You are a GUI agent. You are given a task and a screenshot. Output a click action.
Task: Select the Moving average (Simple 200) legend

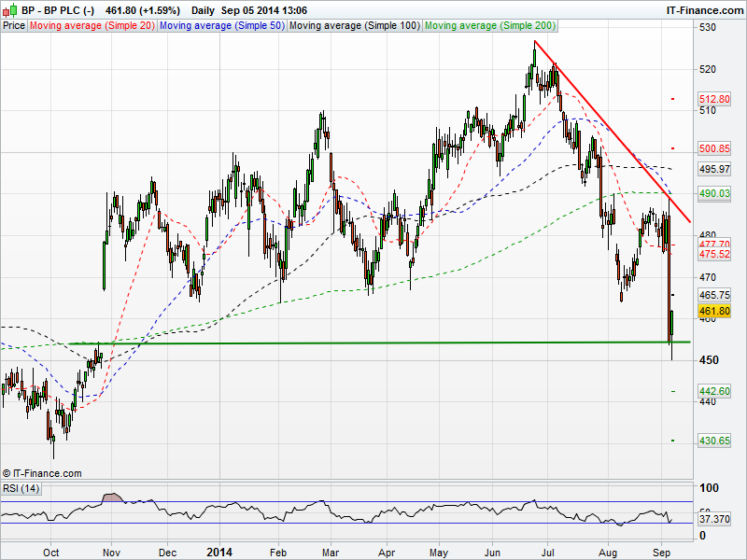(x=487, y=26)
